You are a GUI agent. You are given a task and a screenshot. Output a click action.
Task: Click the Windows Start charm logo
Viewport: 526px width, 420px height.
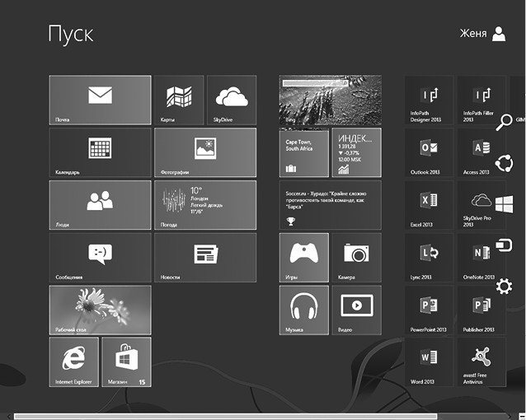505,203
